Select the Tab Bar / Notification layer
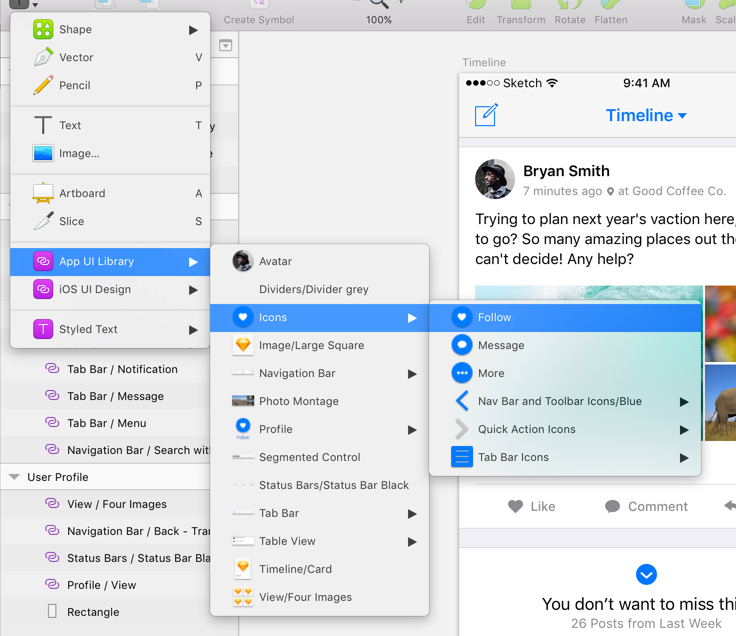 coord(105,369)
